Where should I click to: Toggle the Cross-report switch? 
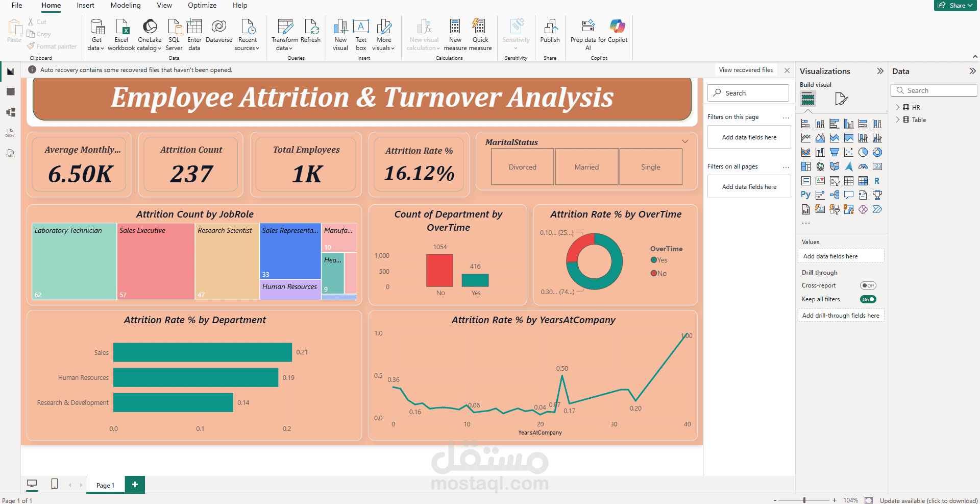(x=868, y=286)
